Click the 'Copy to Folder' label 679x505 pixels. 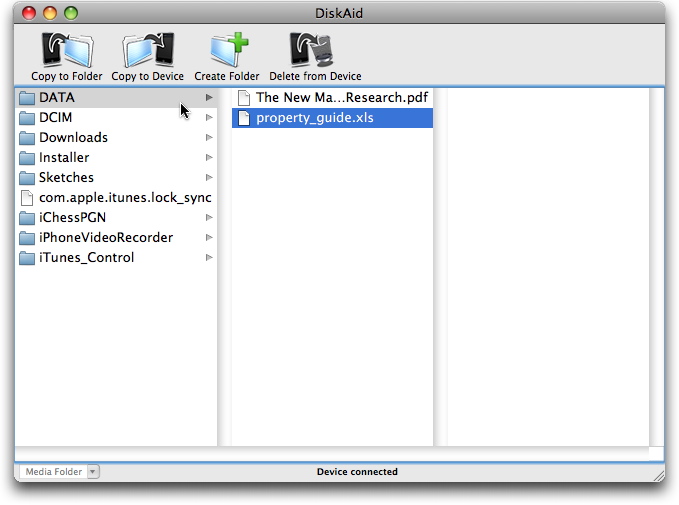tap(67, 76)
